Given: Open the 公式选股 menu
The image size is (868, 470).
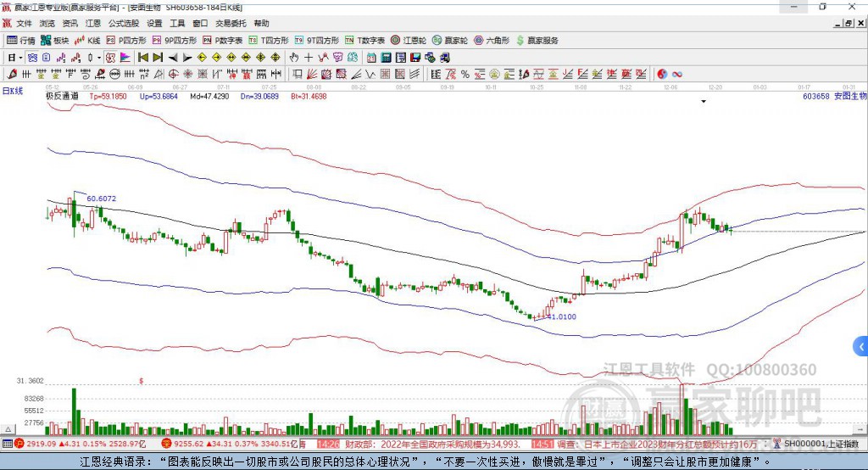Looking at the screenshot, I should pos(124,23).
